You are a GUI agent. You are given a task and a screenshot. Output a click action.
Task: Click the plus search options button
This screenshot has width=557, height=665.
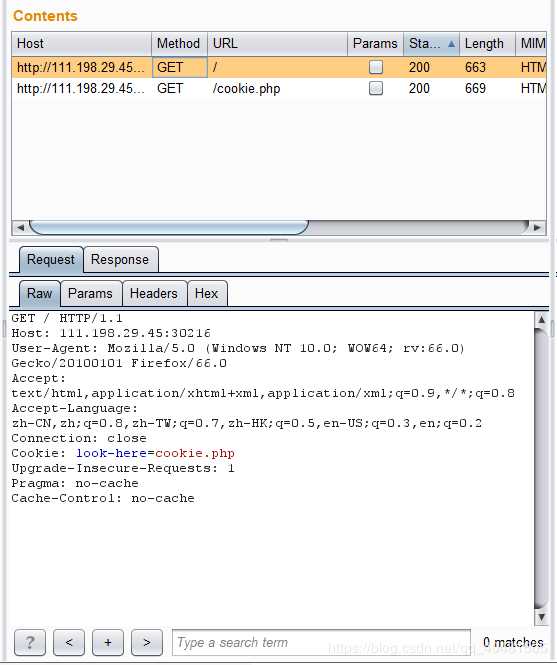click(x=108, y=642)
